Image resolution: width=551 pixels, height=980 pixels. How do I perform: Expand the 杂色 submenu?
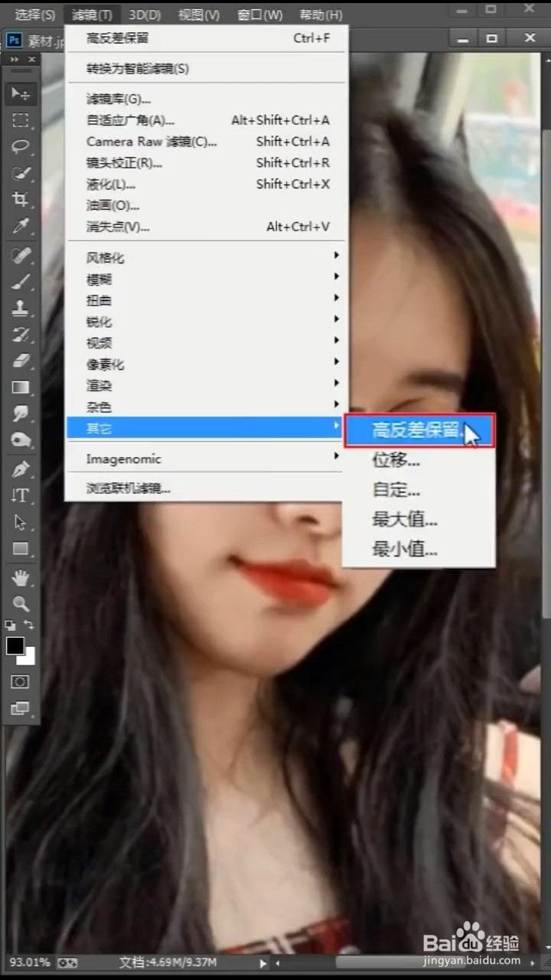[207, 407]
